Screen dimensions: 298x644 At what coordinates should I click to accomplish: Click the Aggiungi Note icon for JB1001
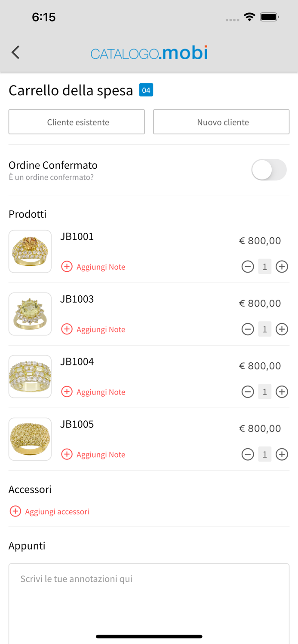click(67, 267)
